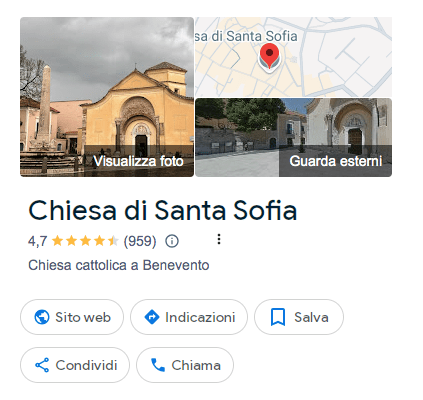Open the three-dot more options menu
Viewport: 423px width, 400px height.
point(219,239)
